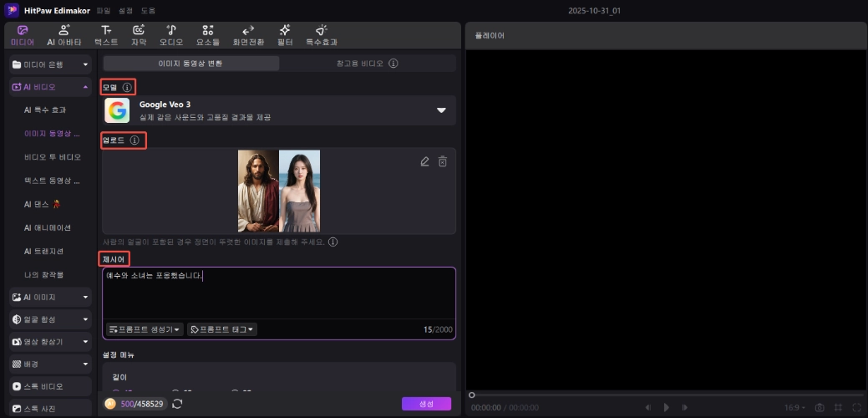Switch to the 참고용 비디오 tab
Image resolution: width=868 pixels, height=418 pixels.
coord(367,63)
